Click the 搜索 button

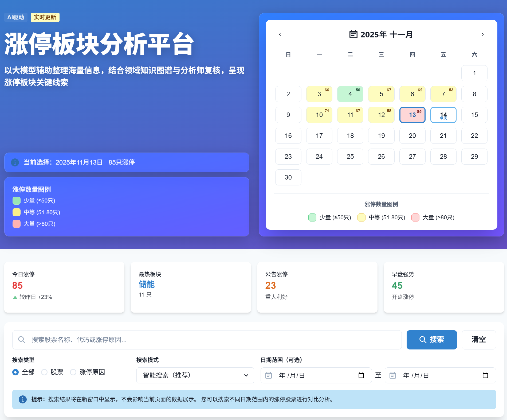[x=431, y=340]
